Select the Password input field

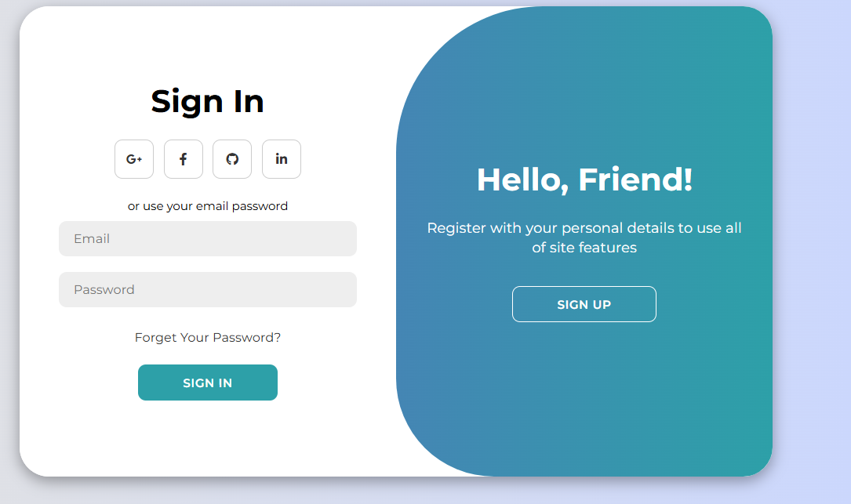pos(207,289)
